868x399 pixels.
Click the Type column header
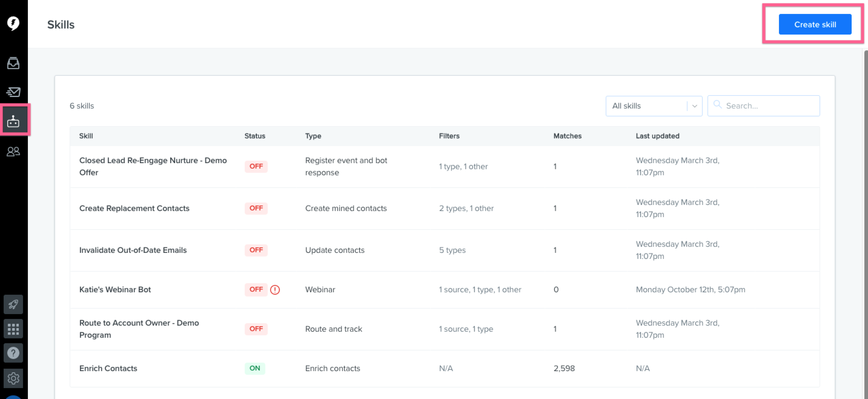313,136
